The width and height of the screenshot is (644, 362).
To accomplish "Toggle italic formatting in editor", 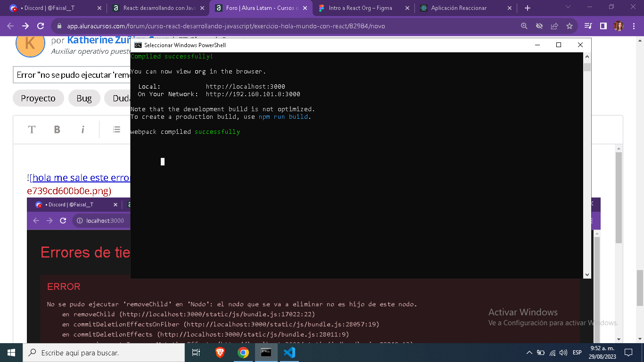I will [x=83, y=130].
